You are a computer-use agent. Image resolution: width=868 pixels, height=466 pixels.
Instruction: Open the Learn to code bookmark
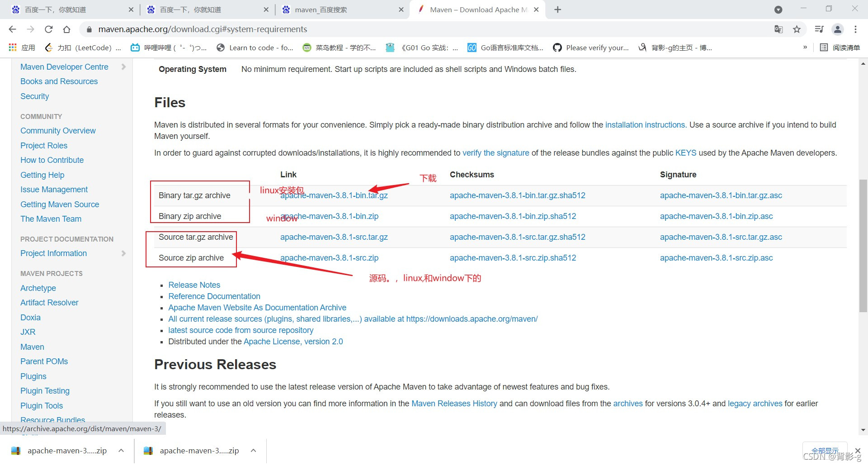coord(255,48)
